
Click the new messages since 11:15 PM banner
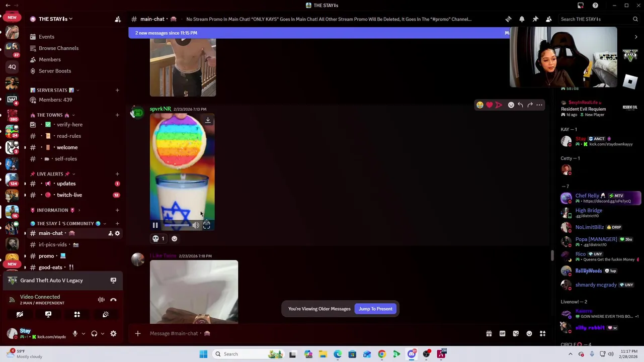coord(319,33)
